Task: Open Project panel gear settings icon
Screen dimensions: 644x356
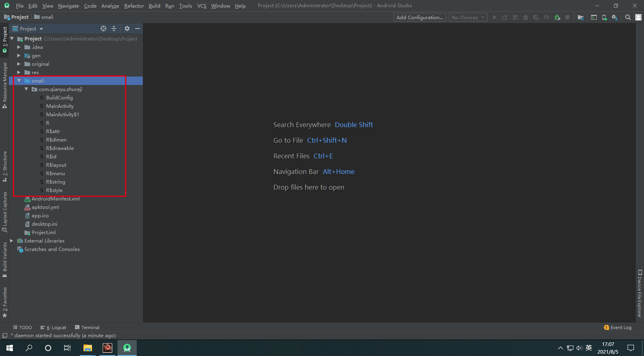Action: pos(127,28)
